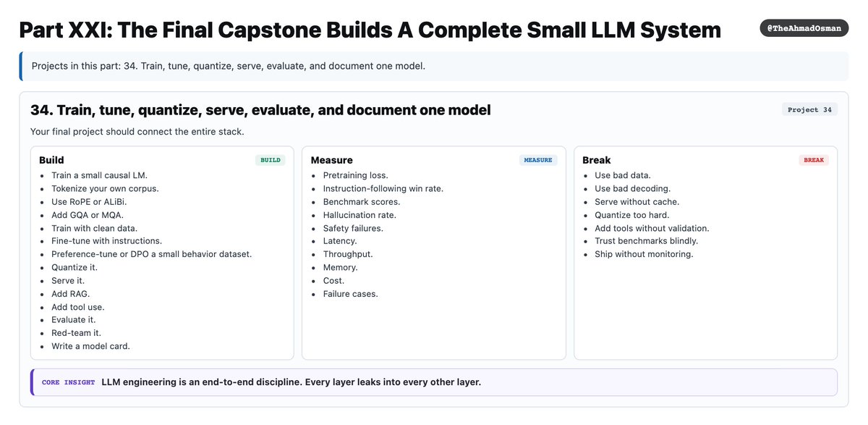The width and height of the screenshot is (868, 425).
Task: Select the blue MEASURE badge
Action: tap(538, 160)
